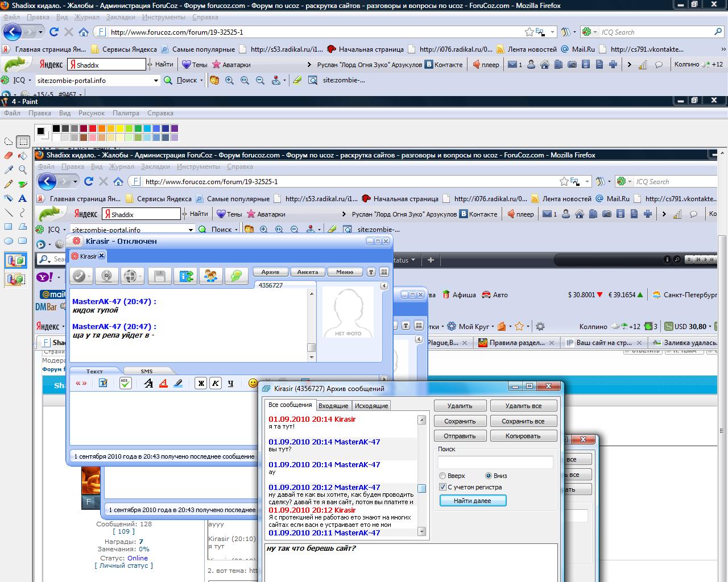Pick the Eyedropper tool in Paint
Viewport: 728px width, 582px height.
tap(9, 169)
